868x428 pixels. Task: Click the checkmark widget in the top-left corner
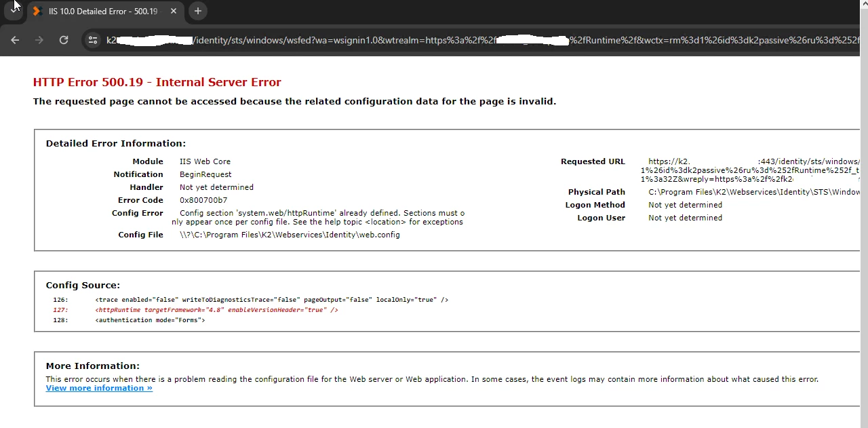tap(14, 9)
